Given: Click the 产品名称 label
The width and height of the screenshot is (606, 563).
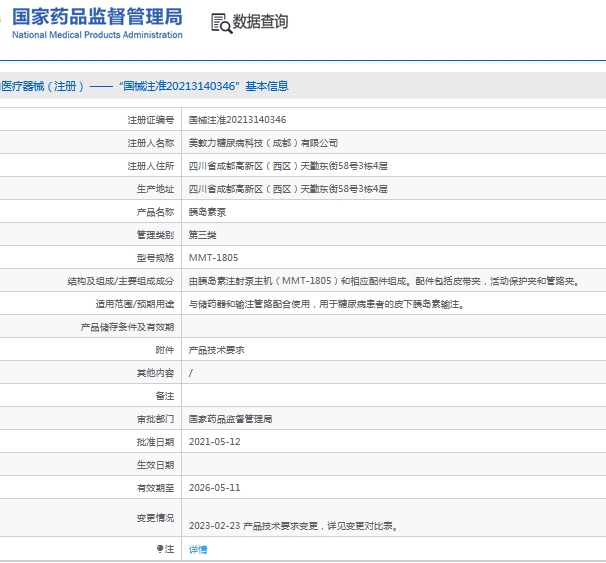Looking at the screenshot, I should [155, 212].
